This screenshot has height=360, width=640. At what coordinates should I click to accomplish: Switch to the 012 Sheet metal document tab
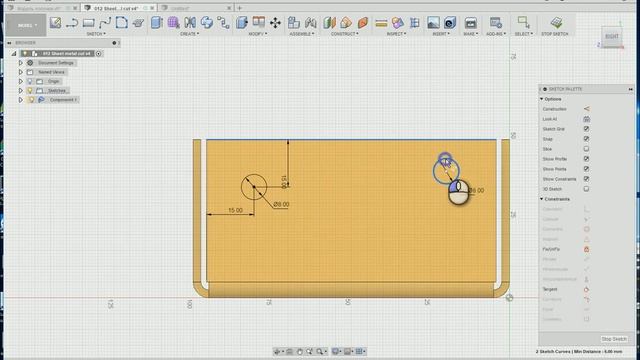pyautogui.click(x=116, y=8)
